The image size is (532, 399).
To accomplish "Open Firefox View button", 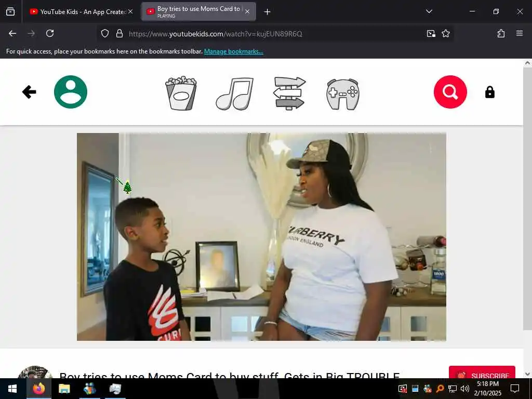I will coord(10,12).
